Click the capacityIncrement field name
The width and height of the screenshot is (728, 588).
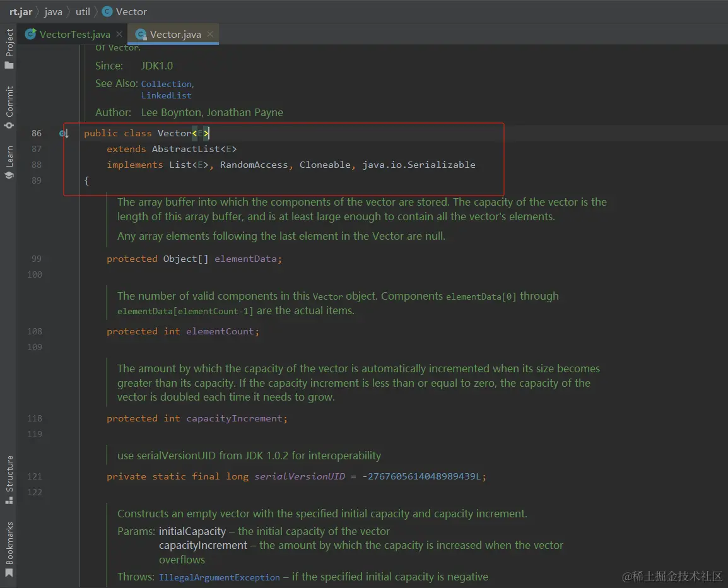pyautogui.click(x=234, y=418)
